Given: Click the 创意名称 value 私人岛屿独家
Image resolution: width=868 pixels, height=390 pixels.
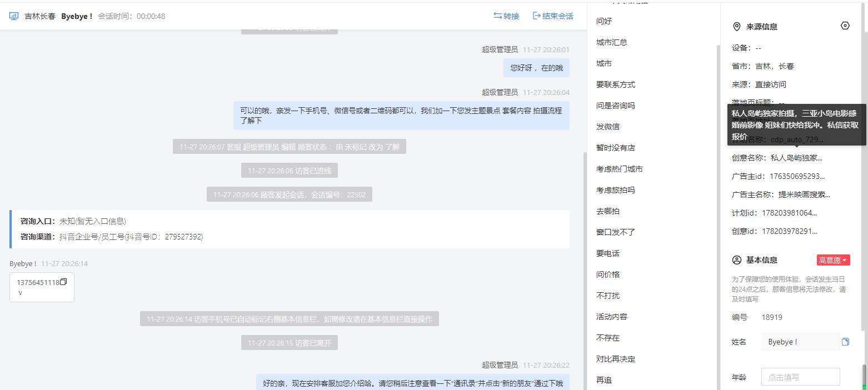Looking at the screenshot, I should tap(796, 158).
